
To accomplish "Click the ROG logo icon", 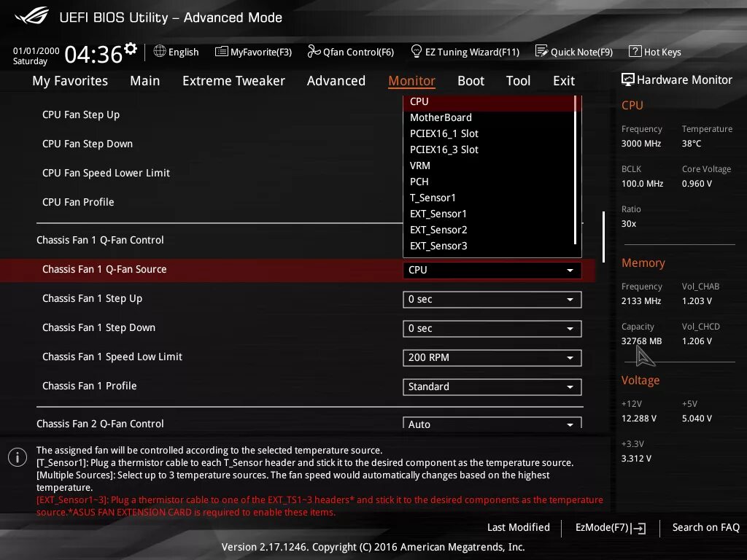I will [x=32, y=16].
